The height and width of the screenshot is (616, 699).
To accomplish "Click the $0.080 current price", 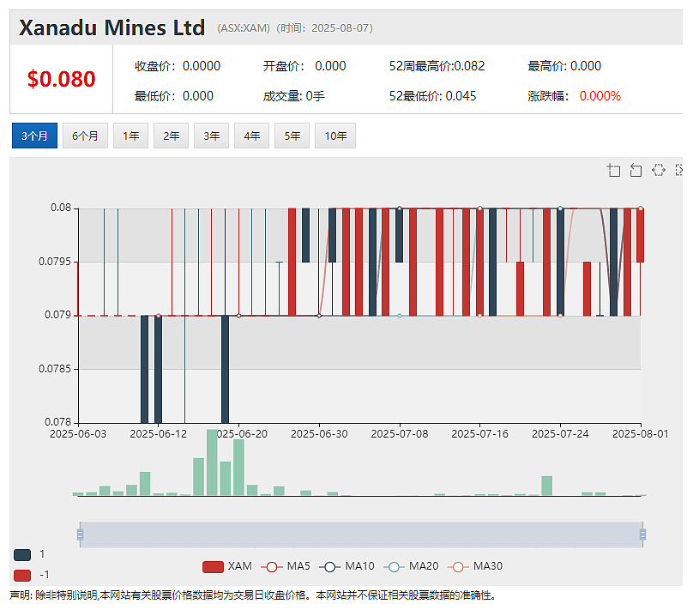I will coord(61,79).
